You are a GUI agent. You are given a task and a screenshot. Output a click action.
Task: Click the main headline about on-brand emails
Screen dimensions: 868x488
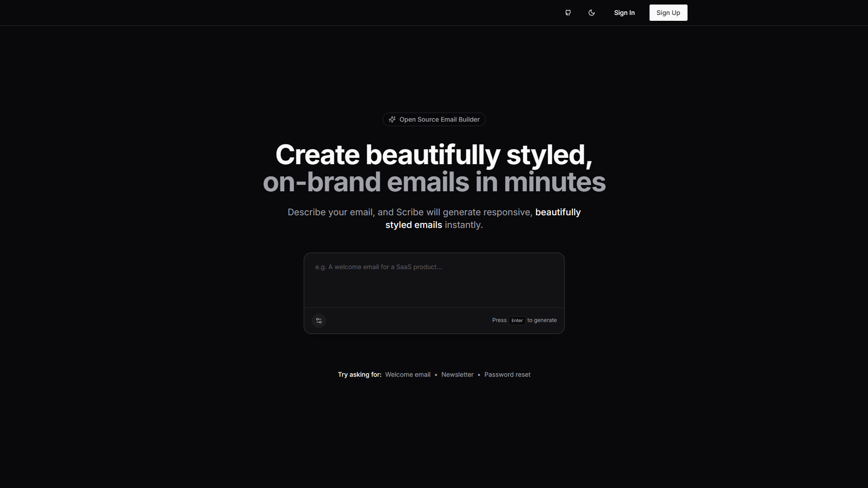[x=434, y=168]
